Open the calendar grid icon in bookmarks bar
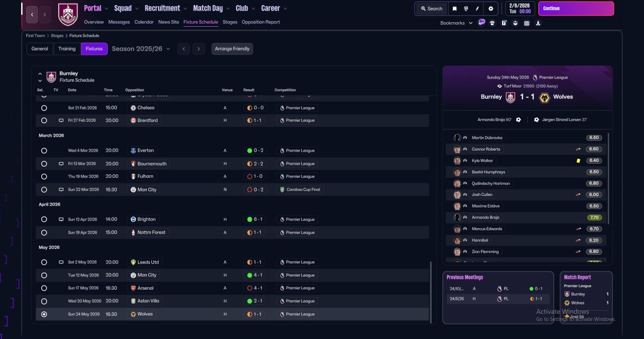Image resolution: width=644 pixels, height=339 pixels. pyautogui.click(x=527, y=23)
